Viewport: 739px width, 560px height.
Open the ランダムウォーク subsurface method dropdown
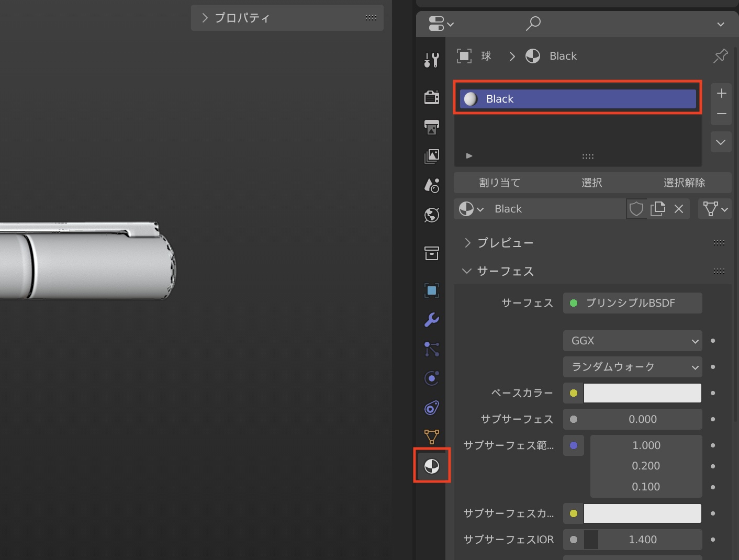pos(632,367)
